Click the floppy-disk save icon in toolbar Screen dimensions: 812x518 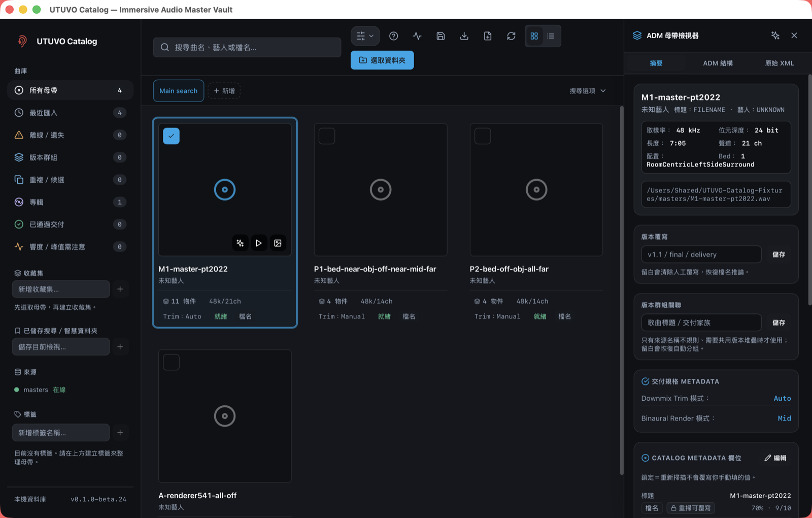coord(441,36)
